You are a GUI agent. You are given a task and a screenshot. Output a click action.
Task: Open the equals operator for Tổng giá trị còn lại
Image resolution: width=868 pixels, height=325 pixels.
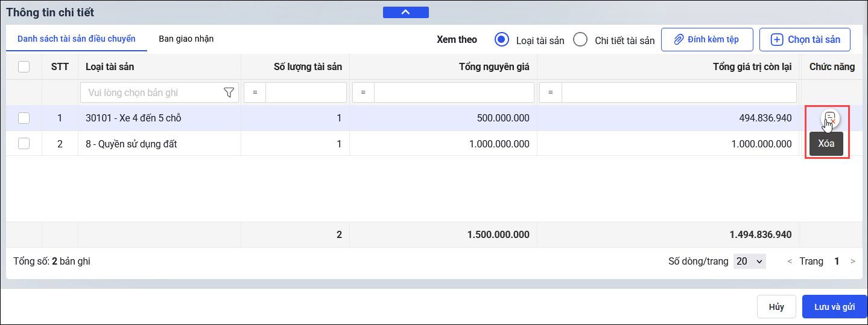click(x=551, y=92)
